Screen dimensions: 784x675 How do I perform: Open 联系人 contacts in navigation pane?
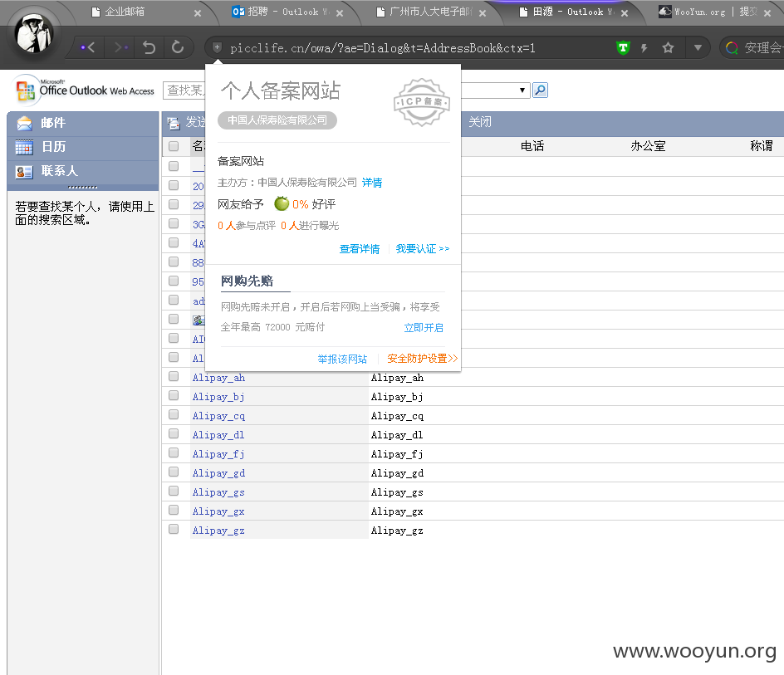coord(83,171)
